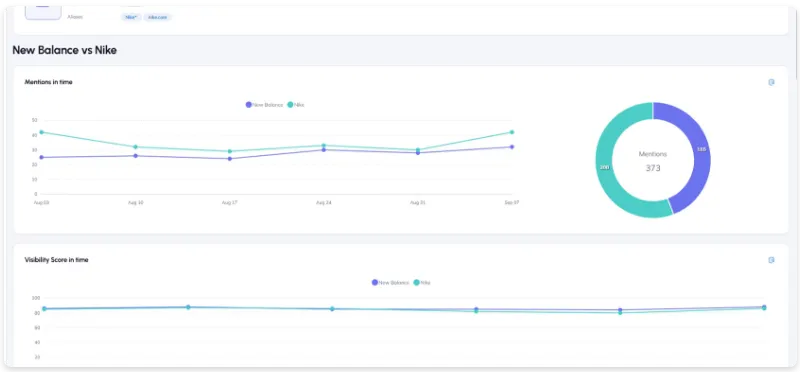Toggle New Balance legend in Visibility Score chart
Viewport: 800px width, 372px height.
click(x=391, y=282)
